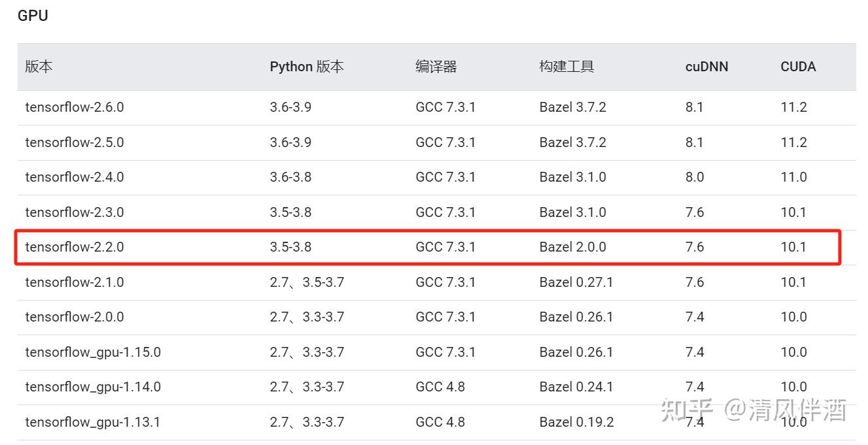The image size is (868, 445).
Task: Click the "知乎 @清风伴酒" watermark
Action: pos(753,410)
